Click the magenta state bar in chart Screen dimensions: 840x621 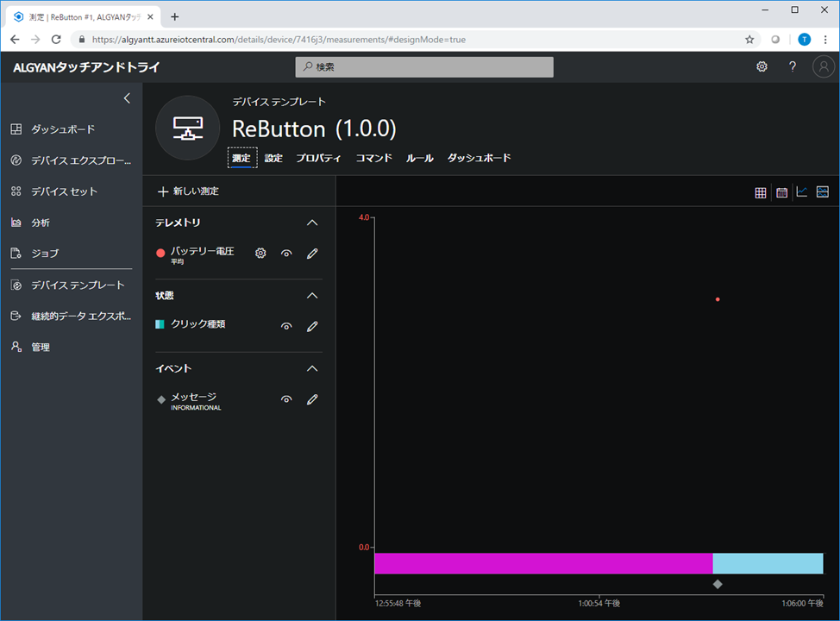[x=543, y=563]
